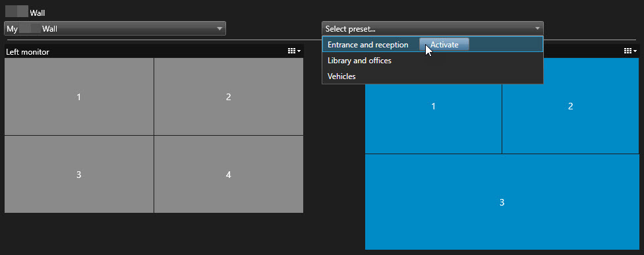
Task: Collapse the Select preset dropdown arrow
Action: (537, 29)
